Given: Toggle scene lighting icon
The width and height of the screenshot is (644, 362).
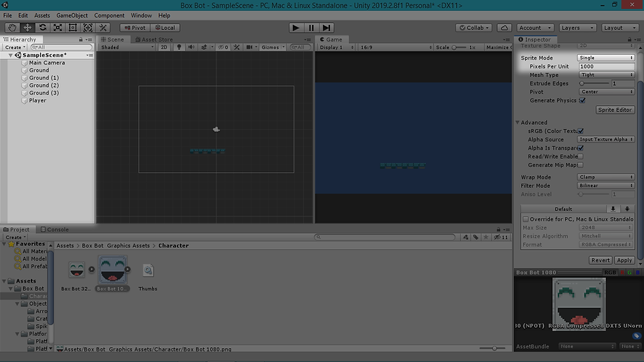Looking at the screenshot, I should coord(179,47).
